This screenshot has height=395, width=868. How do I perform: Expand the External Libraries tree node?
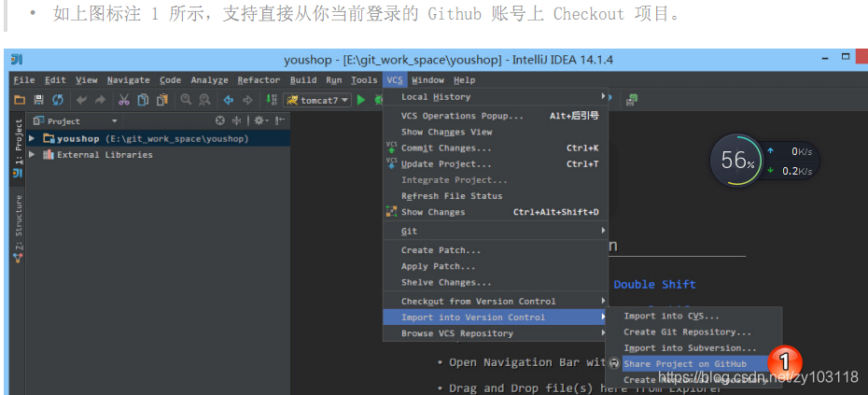(32, 155)
